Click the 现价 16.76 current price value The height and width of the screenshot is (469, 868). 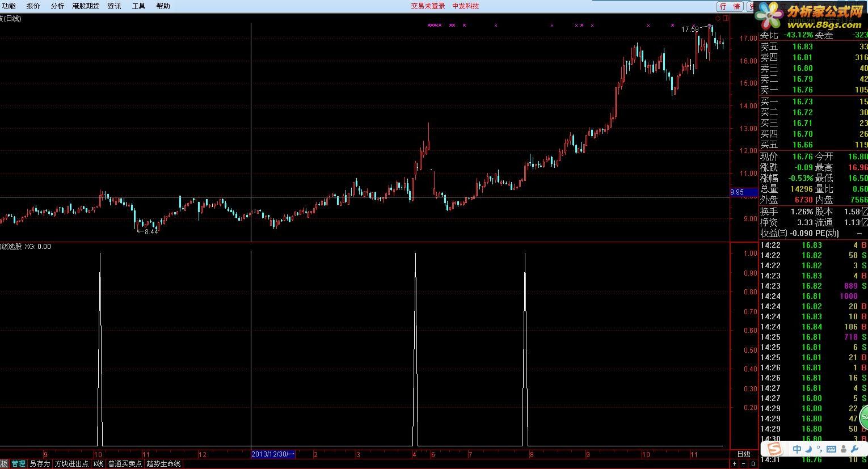pyautogui.click(x=803, y=157)
